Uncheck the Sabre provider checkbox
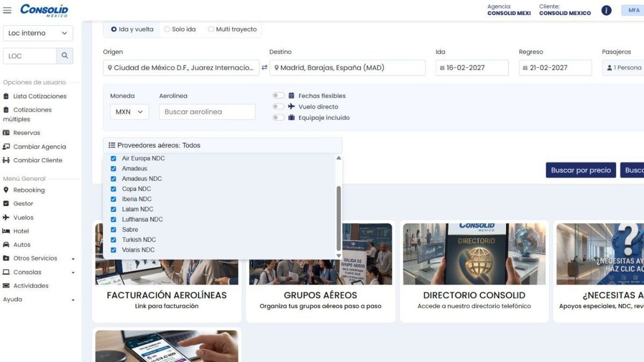Screen dimensions: 644x362 click(x=113, y=230)
